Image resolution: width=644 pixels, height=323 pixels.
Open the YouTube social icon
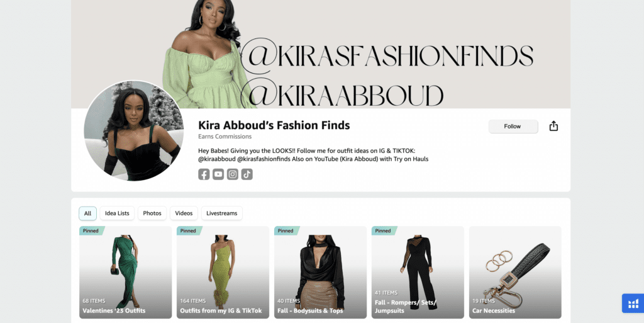(218, 174)
